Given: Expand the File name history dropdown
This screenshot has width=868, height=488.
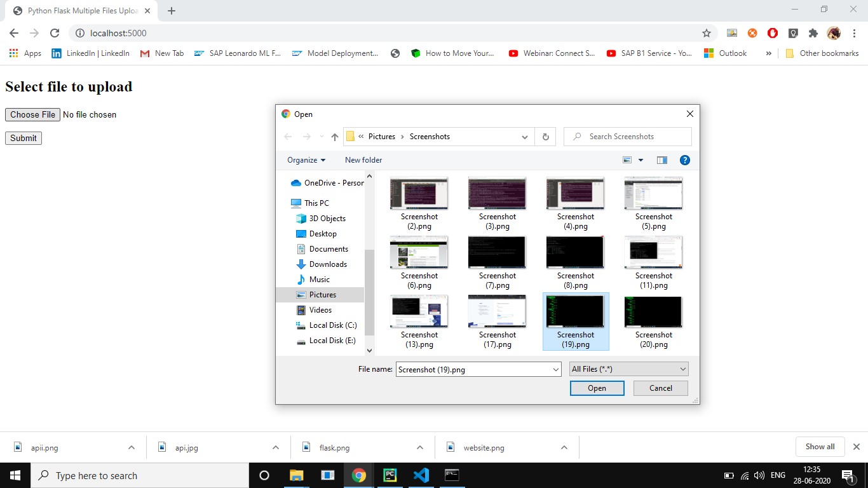Looking at the screenshot, I should (x=556, y=369).
